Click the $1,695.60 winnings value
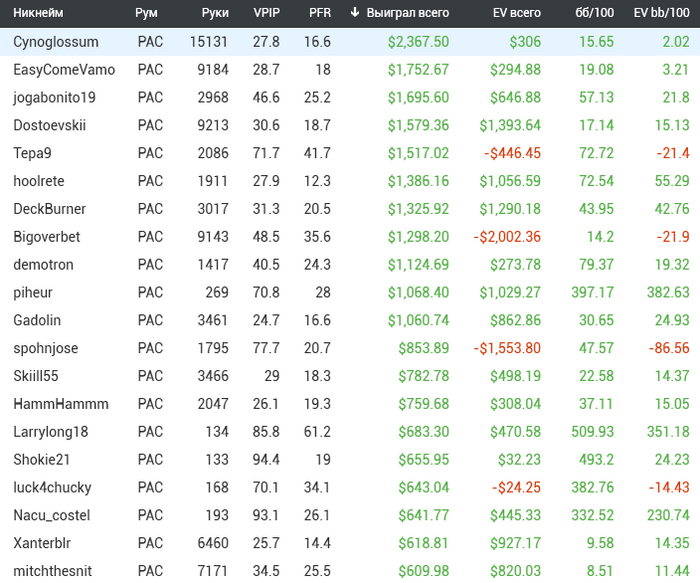 [418, 97]
